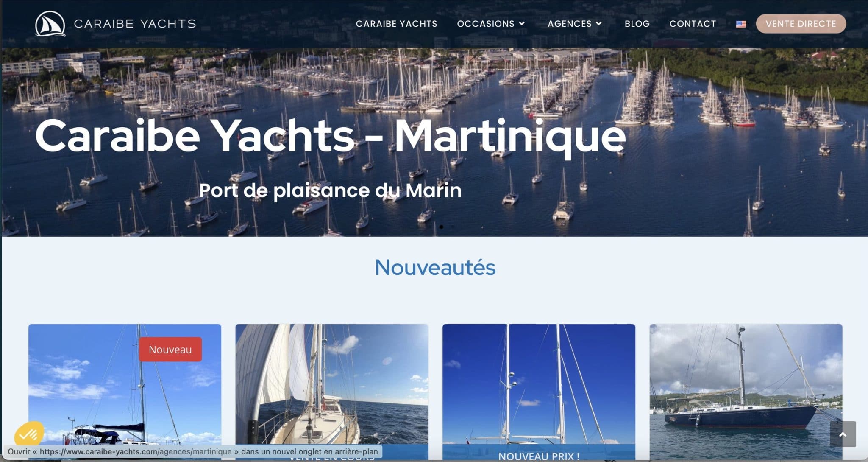
Task: Go to the BLOG page
Action: (x=637, y=24)
